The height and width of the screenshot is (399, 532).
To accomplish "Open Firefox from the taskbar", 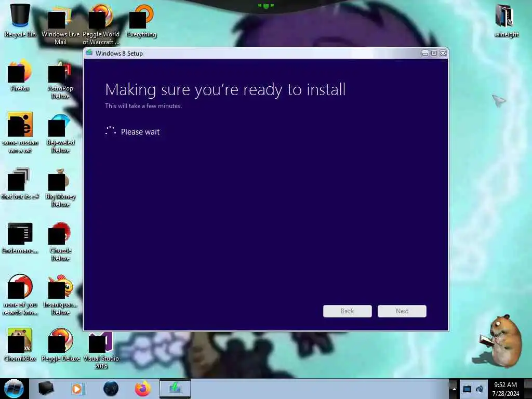I will click(x=143, y=389).
